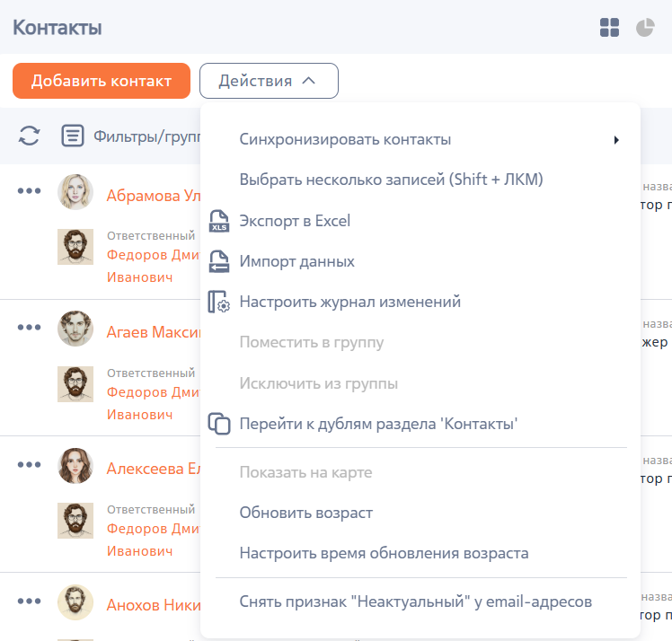Image resolution: width=672 pixels, height=641 pixels.
Task: Open Агаев Максим contact photo
Action: point(75,329)
